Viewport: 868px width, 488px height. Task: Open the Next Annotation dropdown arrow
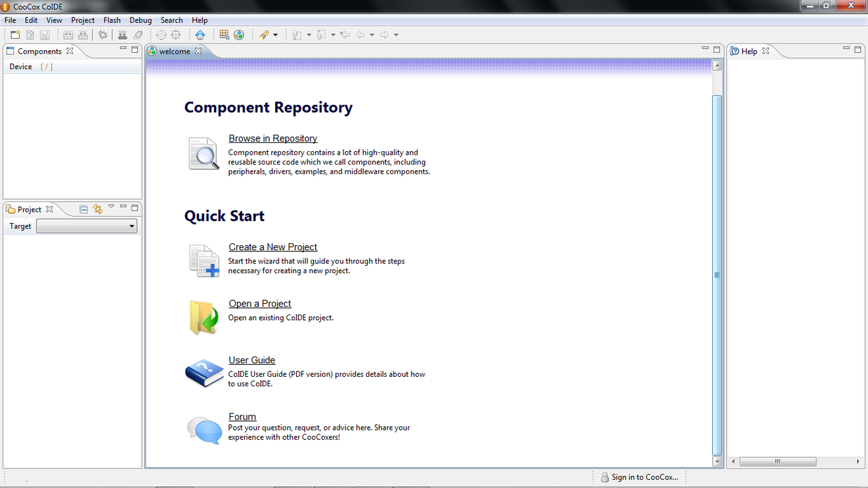tap(309, 35)
